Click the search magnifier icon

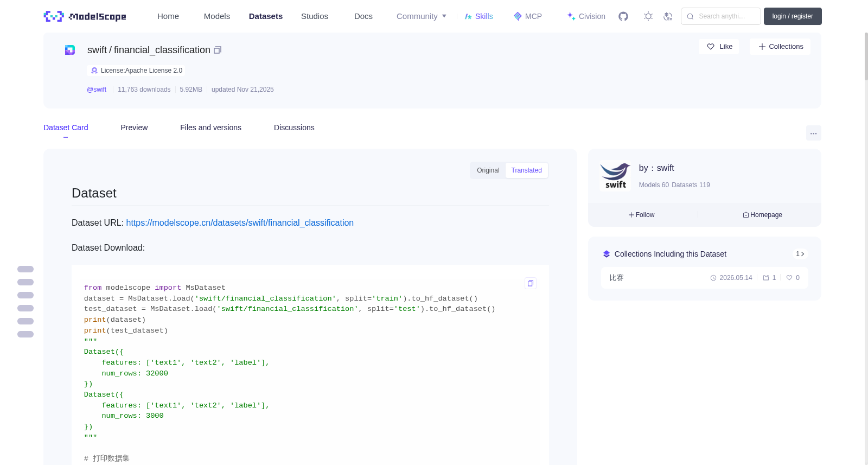click(x=691, y=16)
